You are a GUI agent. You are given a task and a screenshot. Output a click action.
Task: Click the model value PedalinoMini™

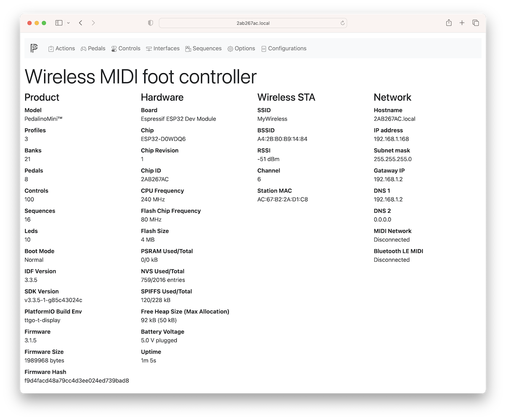[43, 119]
